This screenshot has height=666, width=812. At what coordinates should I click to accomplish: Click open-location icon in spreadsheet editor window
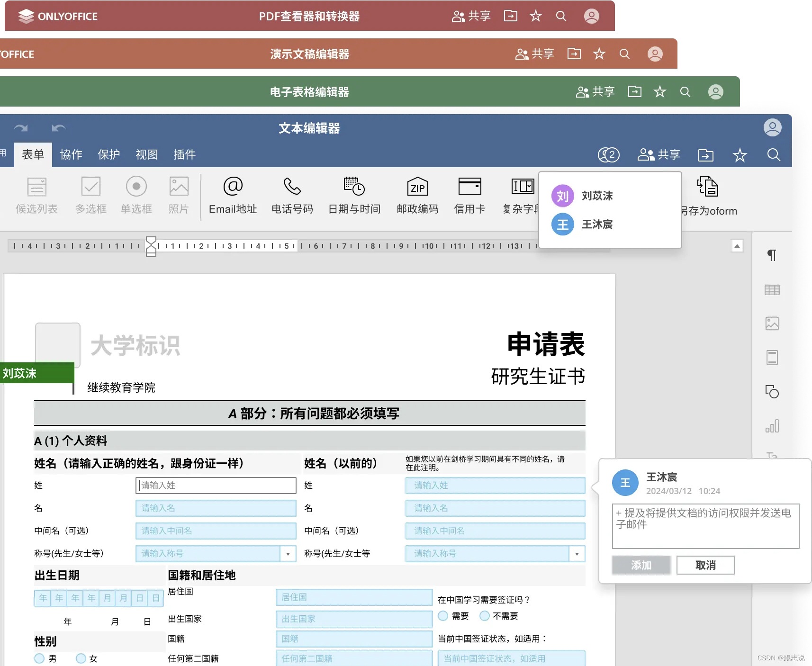pyautogui.click(x=635, y=91)
